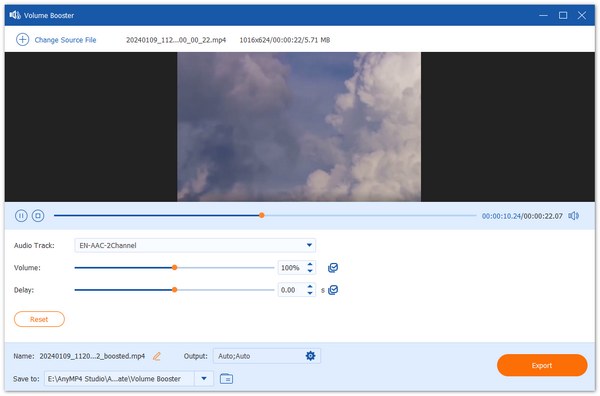Click the Delay value input field
The image size is (600, 396).
[x=292, y=290]
